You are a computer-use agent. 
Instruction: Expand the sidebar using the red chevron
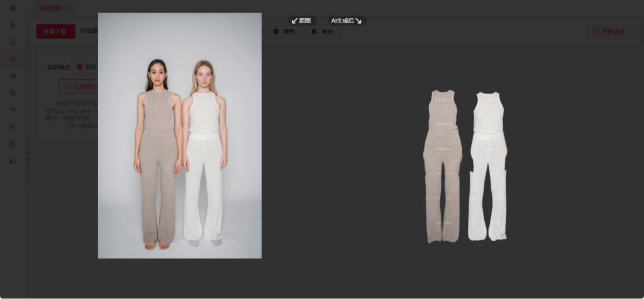tap(28, 160)
